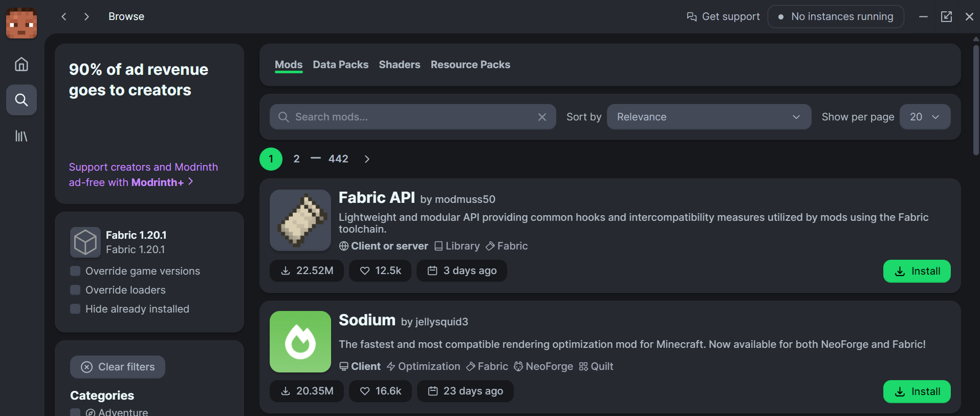This screenshot has height=416, width=980.
Task: Switch to the Mods tab
Action: click(289, 65)
